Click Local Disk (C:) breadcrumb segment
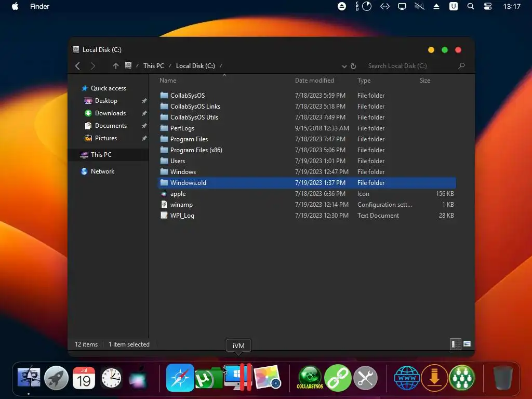The width and height of the screenshot is (532, 399). pyautogui.click(x=195, y=66)
